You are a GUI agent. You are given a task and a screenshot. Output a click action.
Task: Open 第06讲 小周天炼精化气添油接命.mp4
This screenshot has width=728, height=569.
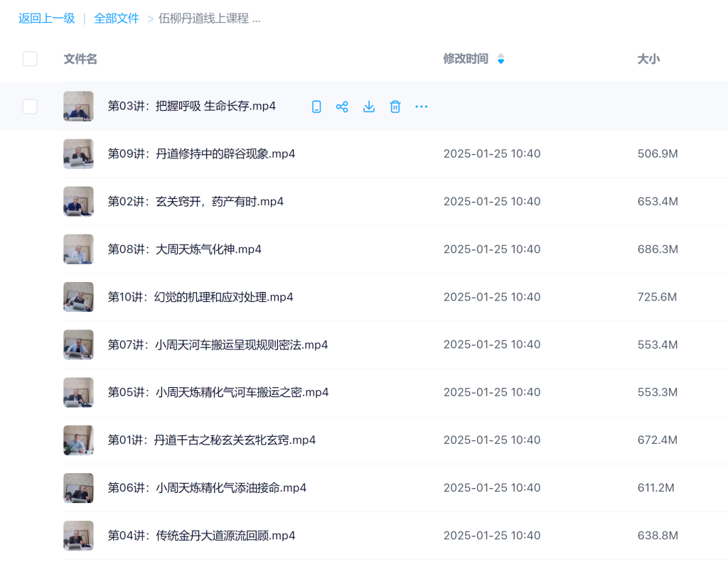coord(206,488)
